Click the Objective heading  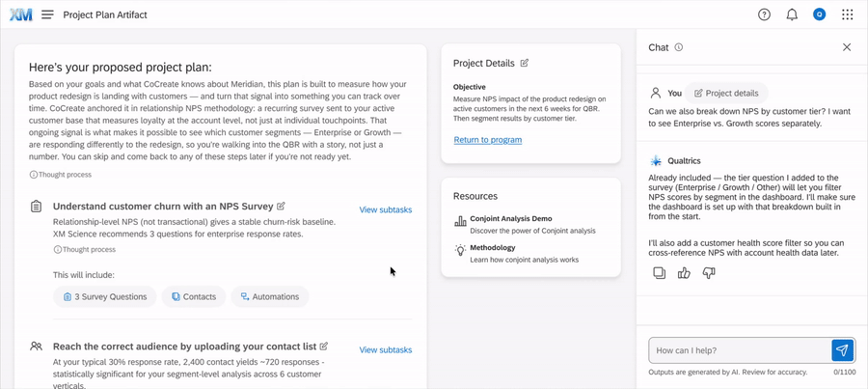pos(470,87)
